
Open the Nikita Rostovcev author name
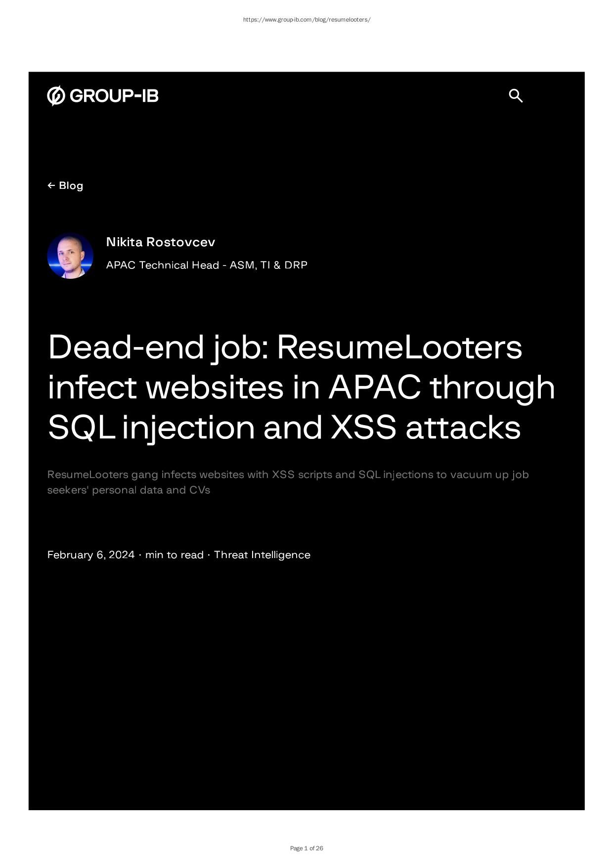click(x=161, y=242)
